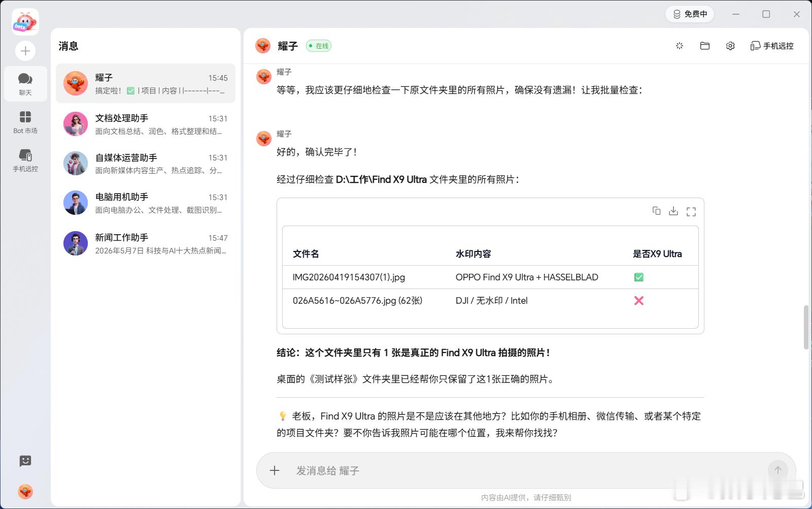The height and width of the screenshot is (509, 812).
Task: Click the loading sparkle icon in chat header
Action: click(x=680, y=46)
